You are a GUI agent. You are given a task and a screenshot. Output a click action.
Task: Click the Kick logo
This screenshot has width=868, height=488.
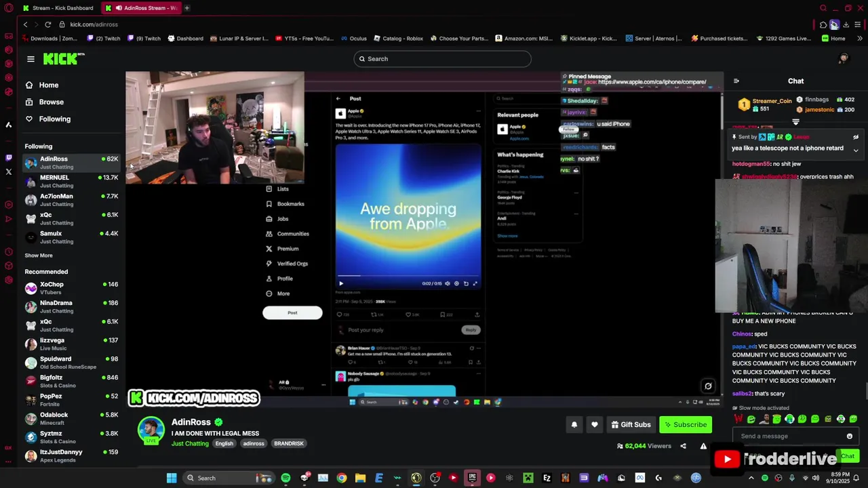[64, 59]
